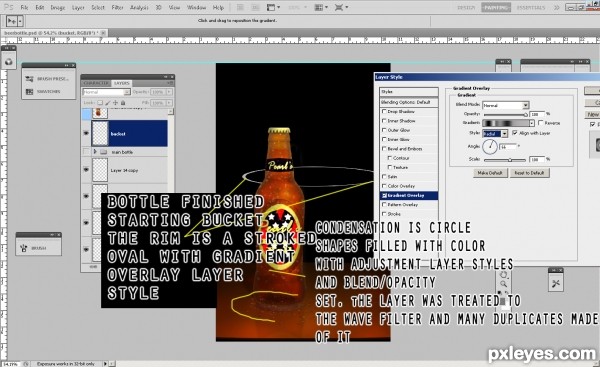Open the layer Fill slider arrow
This screenshot has height=367, width=600.
(x=169, y=103)
